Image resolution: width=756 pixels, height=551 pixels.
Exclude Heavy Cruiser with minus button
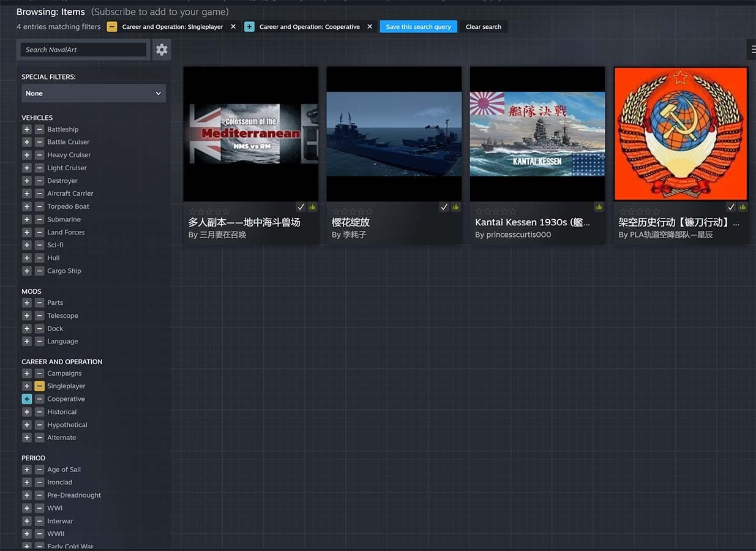(x=39, y=155)
